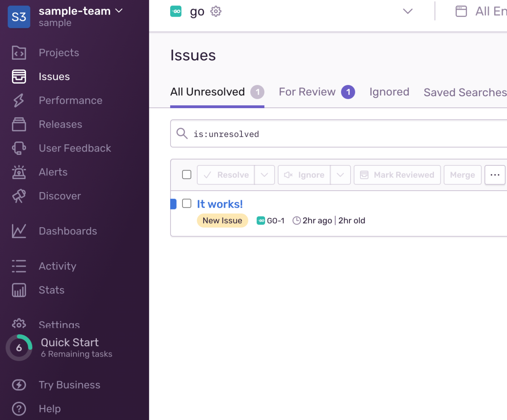This screenshot has width=507, height=420.
Task: Open go project settings gear
Action: click(x=216, y=11)
